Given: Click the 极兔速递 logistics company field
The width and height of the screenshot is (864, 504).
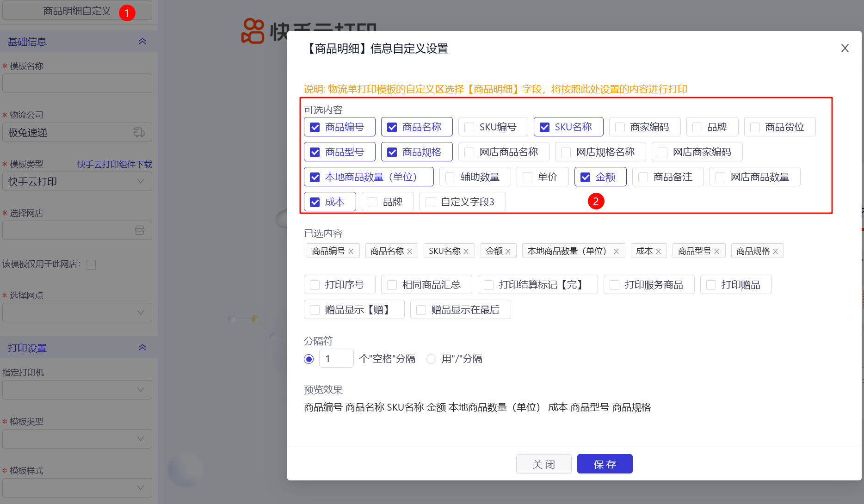Looking at the screenshot, I should point(77,132).
